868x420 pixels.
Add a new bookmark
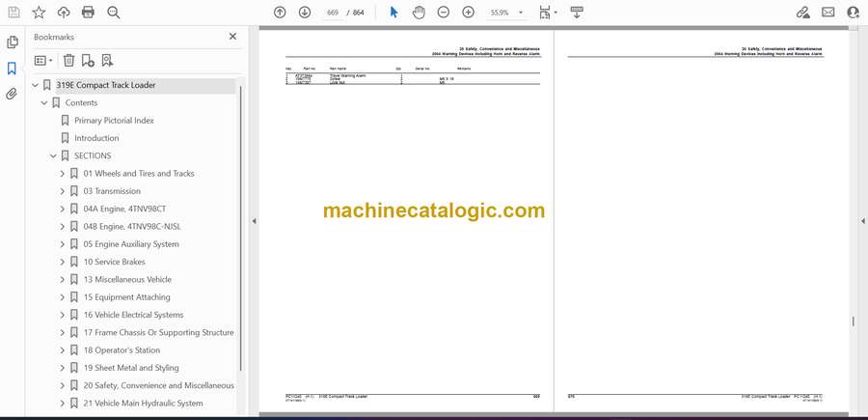88,61
